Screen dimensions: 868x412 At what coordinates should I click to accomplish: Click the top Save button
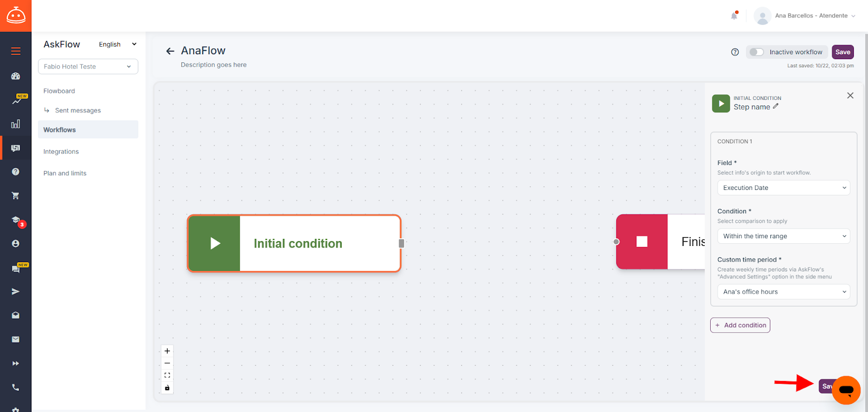click(843, 52)
